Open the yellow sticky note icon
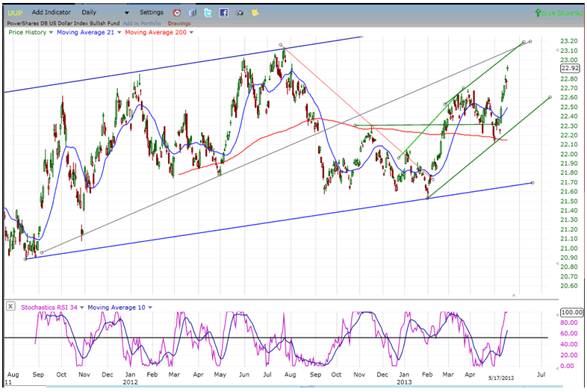587x392 pixels. pyautogui.click(x=255, y=13)
